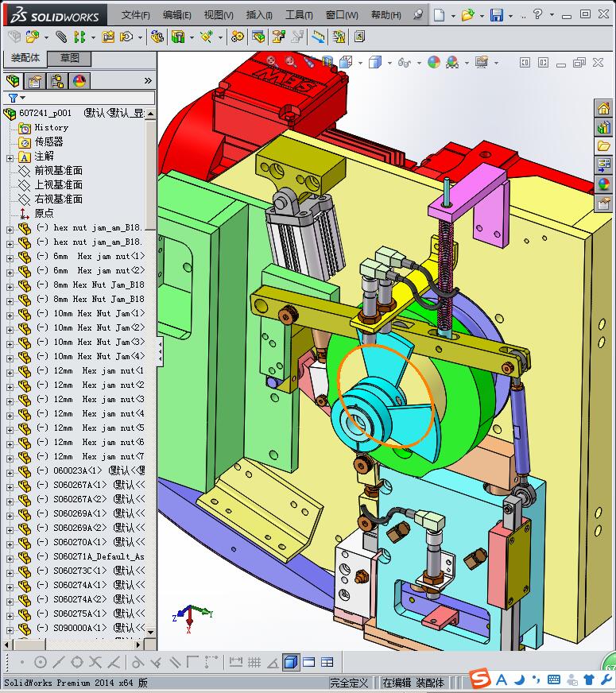This screenshot has height=693, width=616.
Task: Click the Save floppy disk icon
Action: 497,15
